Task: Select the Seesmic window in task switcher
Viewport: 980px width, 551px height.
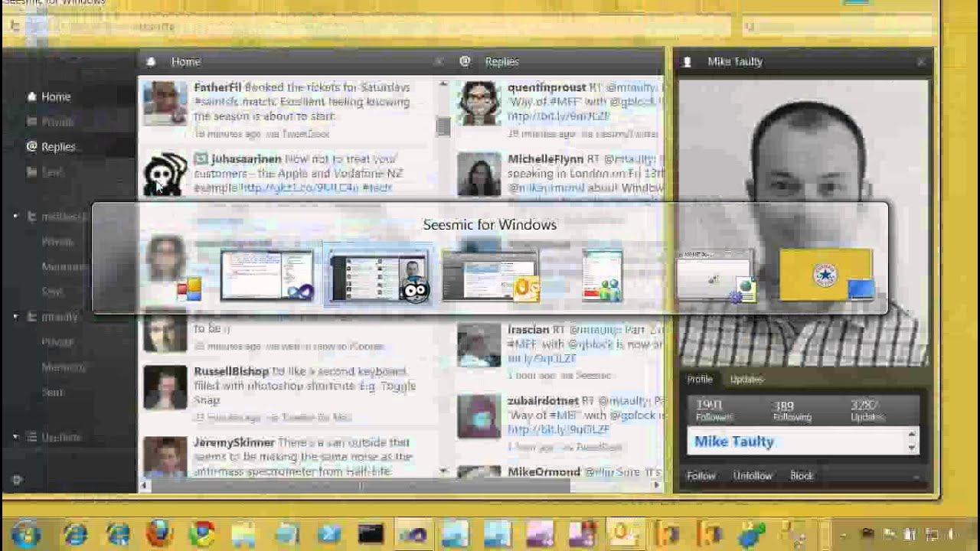Action: [x=378, y=274]
